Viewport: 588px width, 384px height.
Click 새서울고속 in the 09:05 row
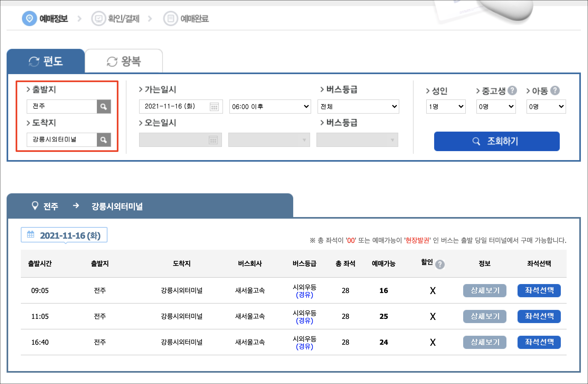(250, 291)
